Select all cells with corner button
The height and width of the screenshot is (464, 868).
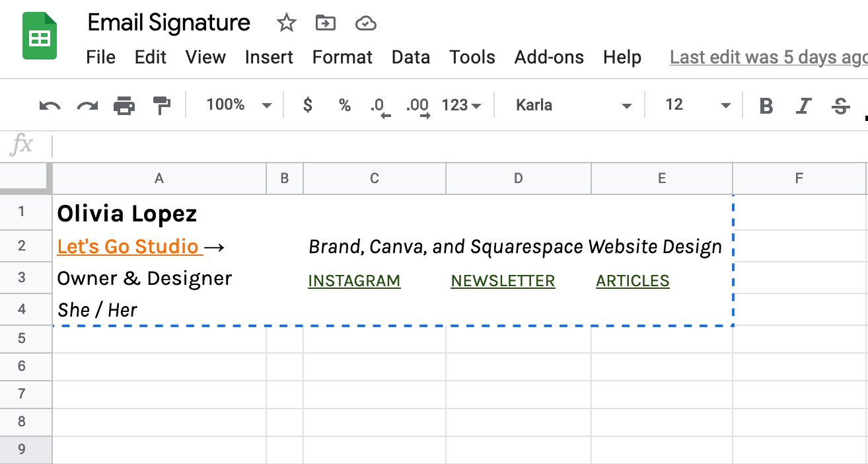click(x=26, y=178)
